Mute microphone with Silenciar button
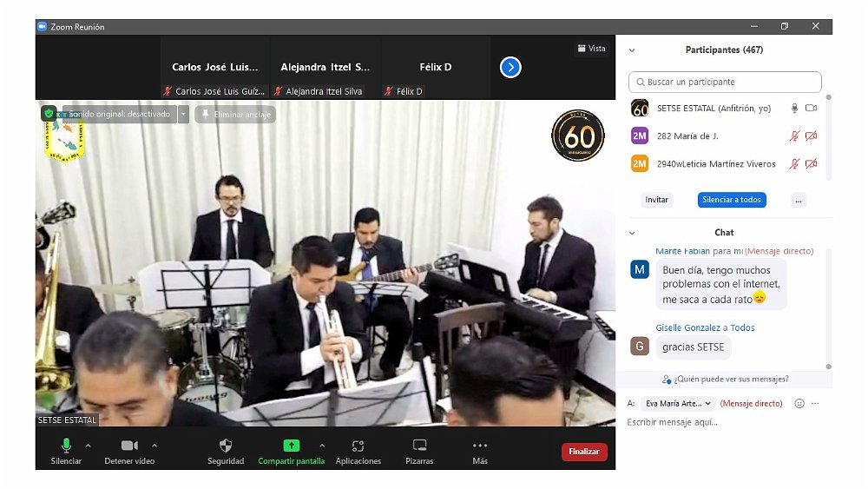This screenshot has width=868, height=489. [66, 446]
